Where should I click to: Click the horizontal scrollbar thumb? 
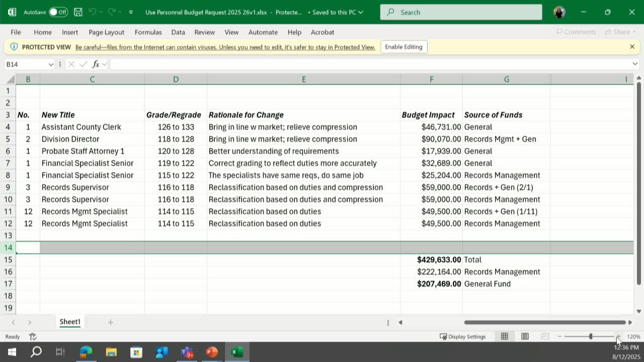544,322
